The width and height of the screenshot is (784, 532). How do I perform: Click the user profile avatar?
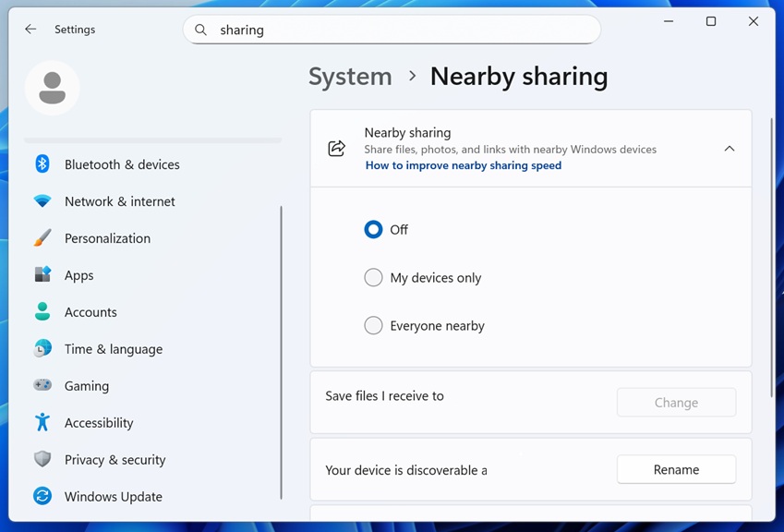53,88
